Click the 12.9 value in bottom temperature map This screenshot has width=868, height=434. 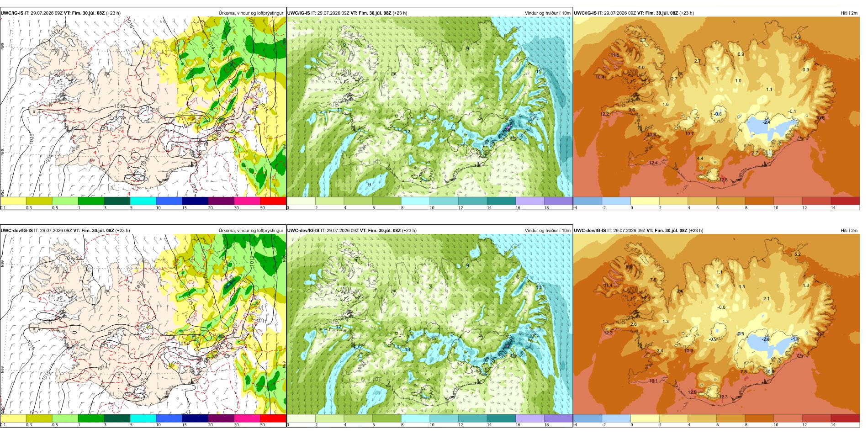tap(693, 392)
